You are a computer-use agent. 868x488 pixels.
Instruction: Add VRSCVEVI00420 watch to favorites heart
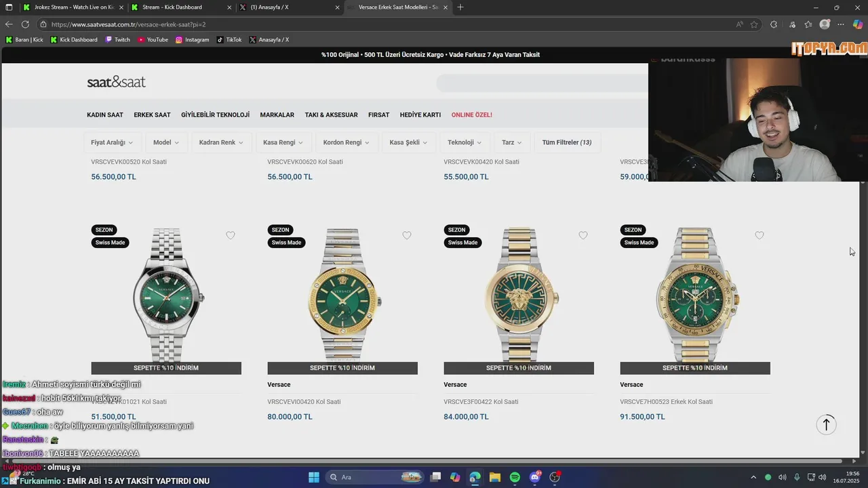pyautogui.click(x=407, y=235)
